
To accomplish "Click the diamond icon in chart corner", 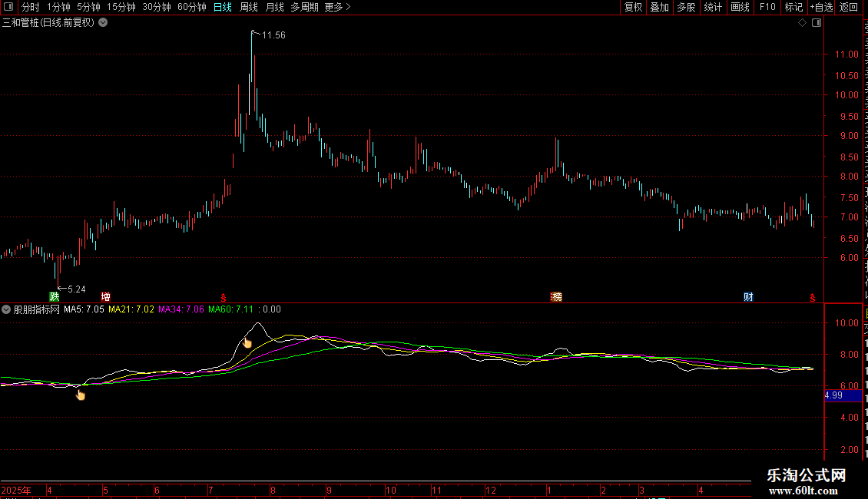I will pyautogui.click(x=802, y=23).
